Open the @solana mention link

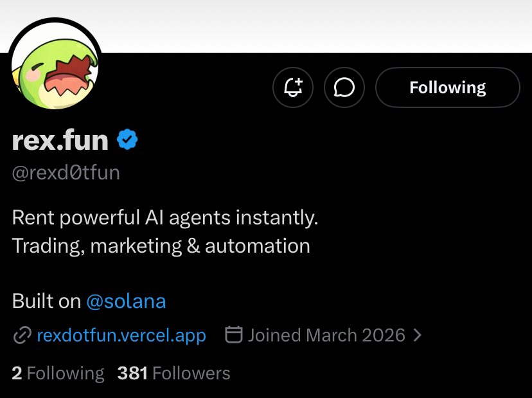[126, 301]
